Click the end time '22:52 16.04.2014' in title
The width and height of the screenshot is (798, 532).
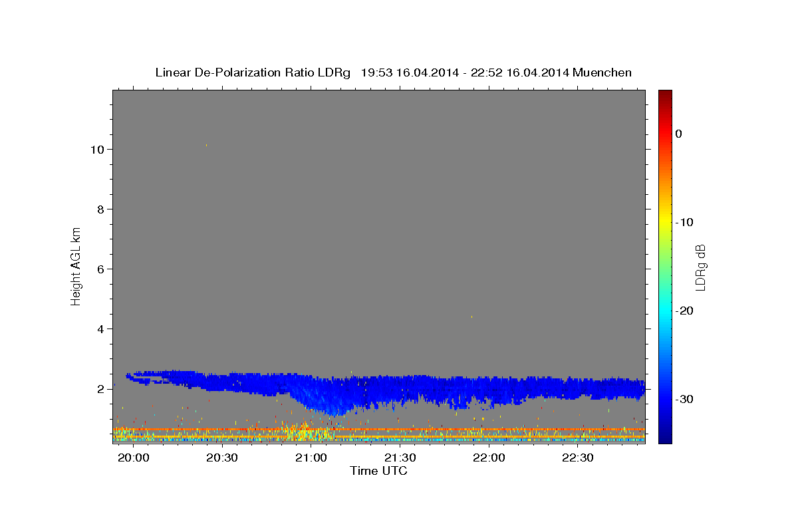[x=520, y=72]
